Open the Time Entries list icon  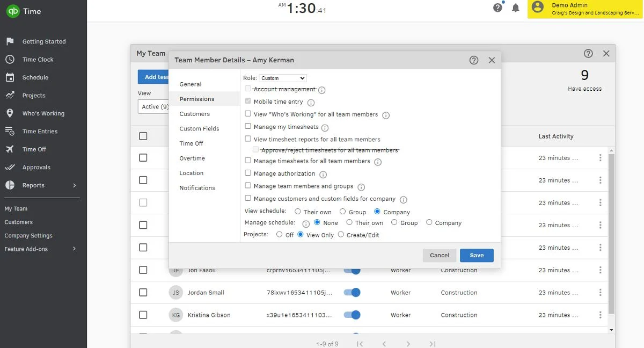10,131
